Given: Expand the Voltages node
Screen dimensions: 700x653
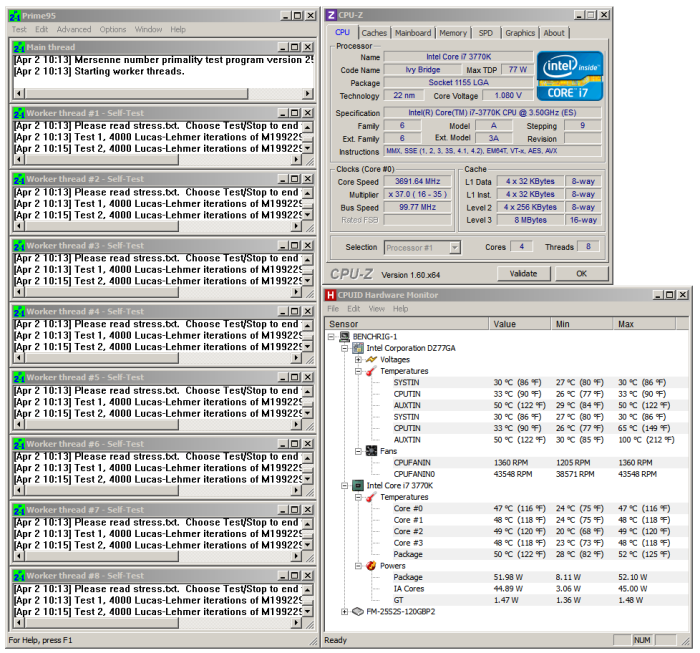Looking at the screenshot, I should click(358, 359).
